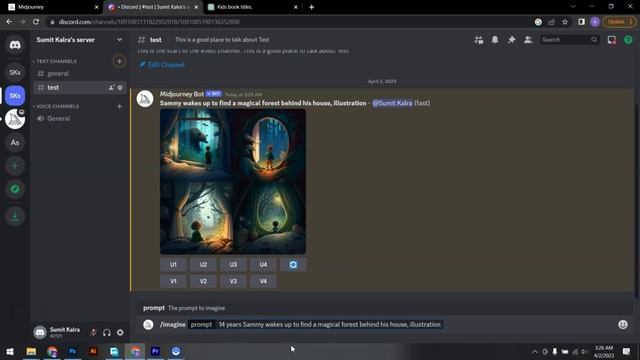Click the emoji picker icon
Viewport: 640px width, 360px height.
point(623,324)
